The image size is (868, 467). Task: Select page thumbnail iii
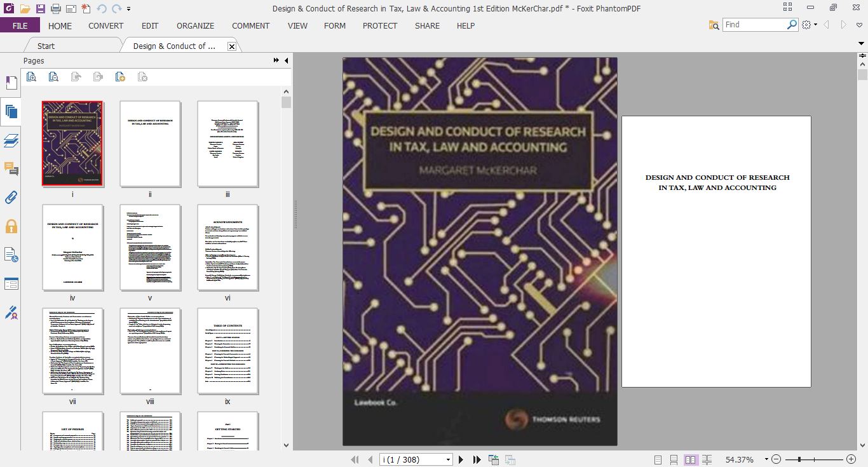click(227, 144)
